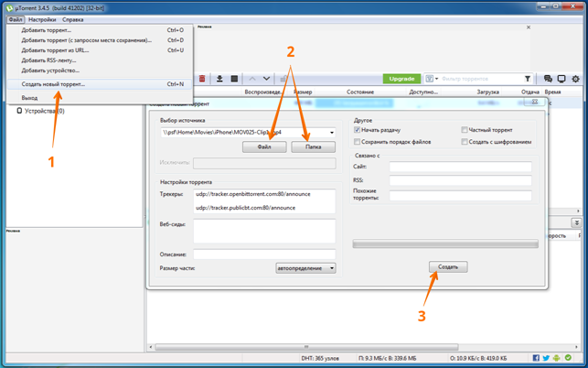Click the collapse chevron at right panel edge
The width and height of the screenshot is (588, 368).
[x=576, y=222]
